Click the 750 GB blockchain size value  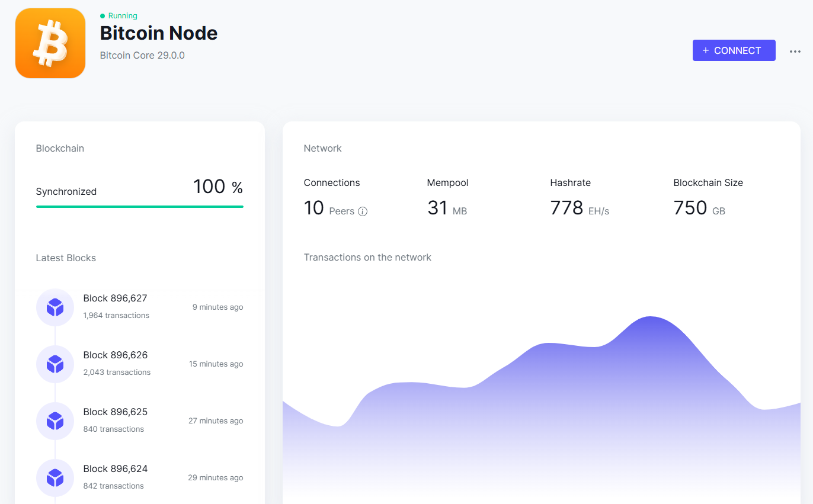[x=690, y=208]
